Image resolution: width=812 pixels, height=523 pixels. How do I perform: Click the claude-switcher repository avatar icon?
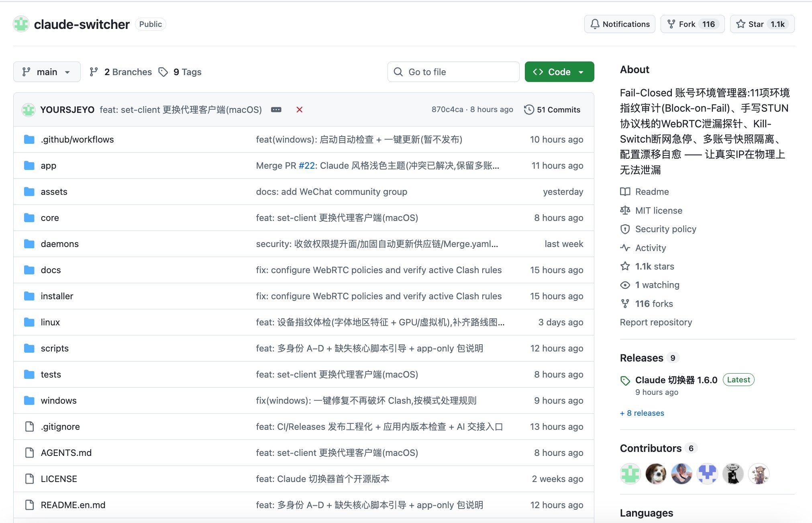[x=21, y=24]
